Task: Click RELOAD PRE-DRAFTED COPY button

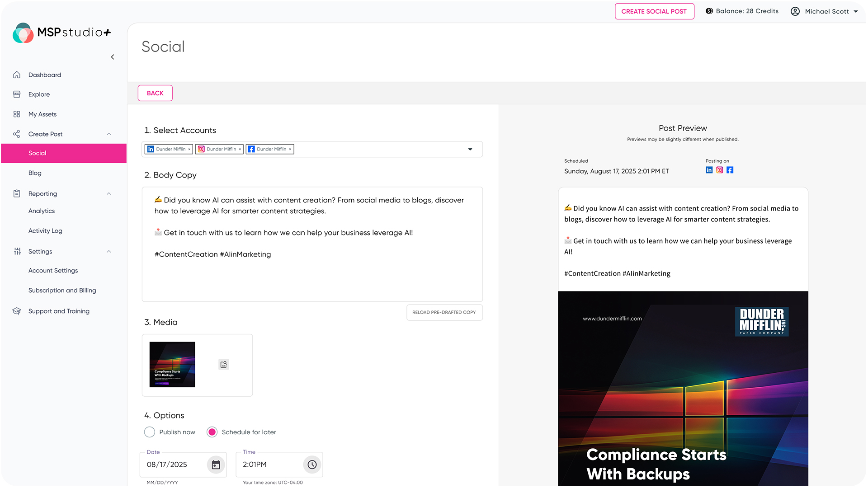Action: [444, 312]
